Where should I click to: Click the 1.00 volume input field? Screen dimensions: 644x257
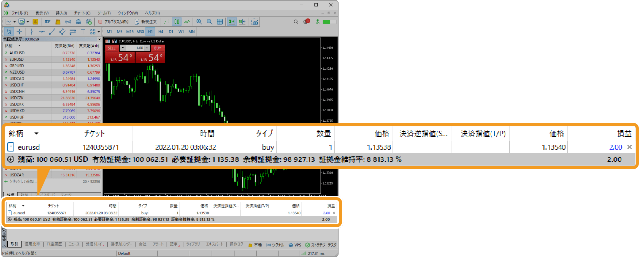coord(135,48)
